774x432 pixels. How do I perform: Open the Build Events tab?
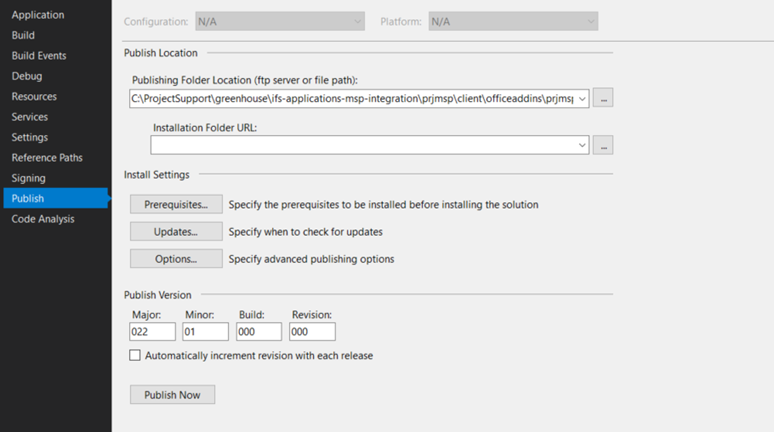pyautogui.click(x=39, y=56)
